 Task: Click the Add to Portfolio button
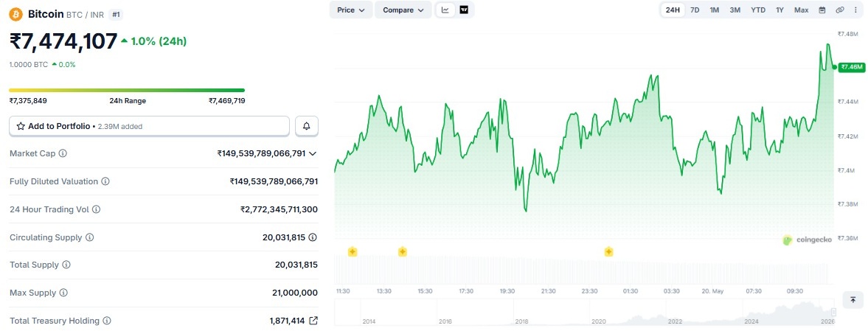pyautogui.click(x=150, y=126)
